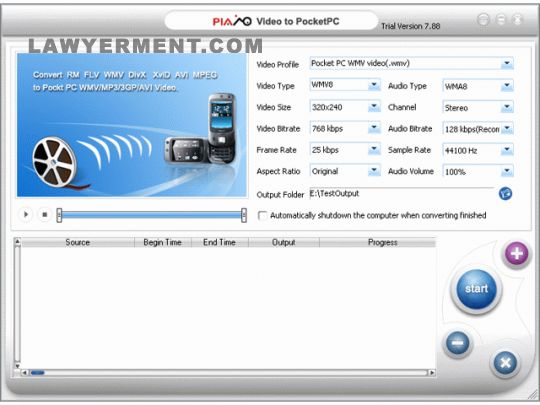The height and width of the screenshot is (405, 540).
Task: Close the window with the title bar X
Action: tap(517, 20)
